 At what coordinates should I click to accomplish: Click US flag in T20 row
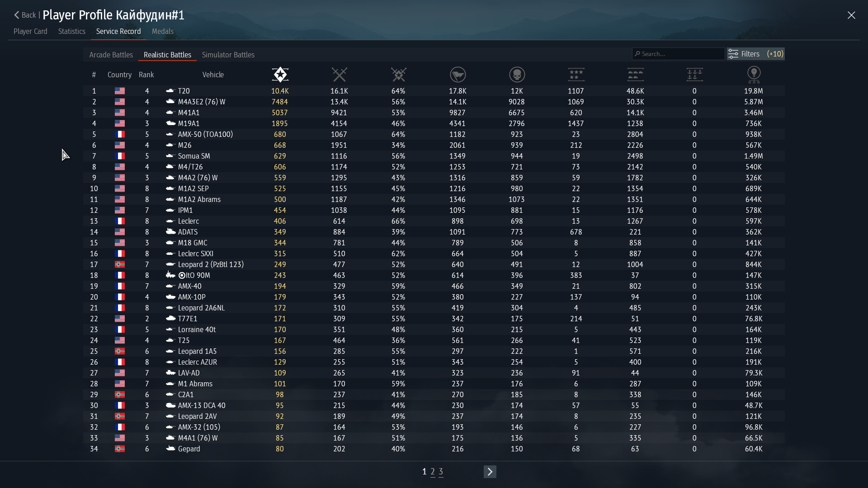(x=120, y=91)
